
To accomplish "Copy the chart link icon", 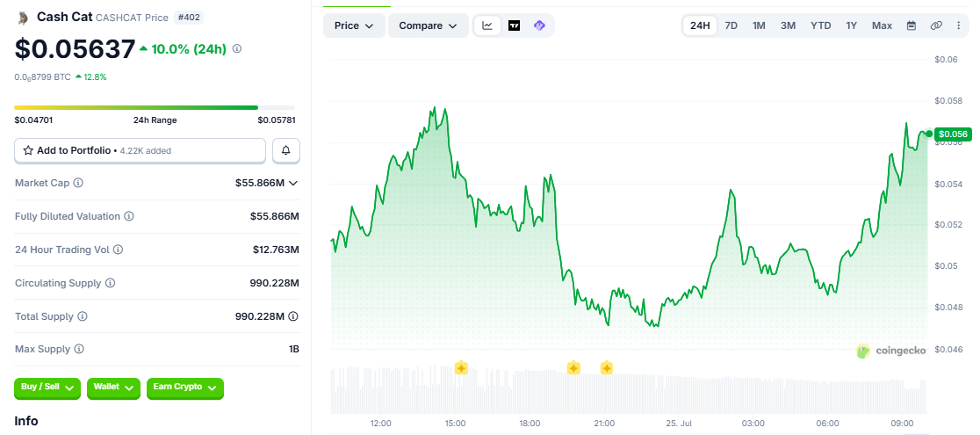I will [935, 25].
